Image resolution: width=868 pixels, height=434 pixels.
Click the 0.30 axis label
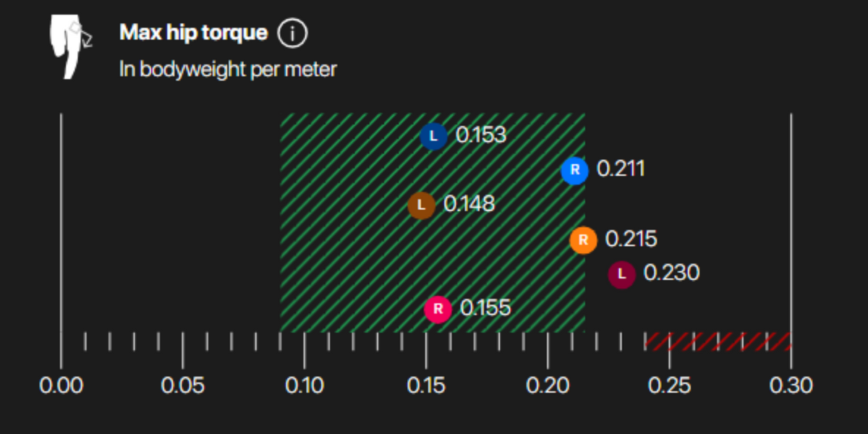[791, 386]
